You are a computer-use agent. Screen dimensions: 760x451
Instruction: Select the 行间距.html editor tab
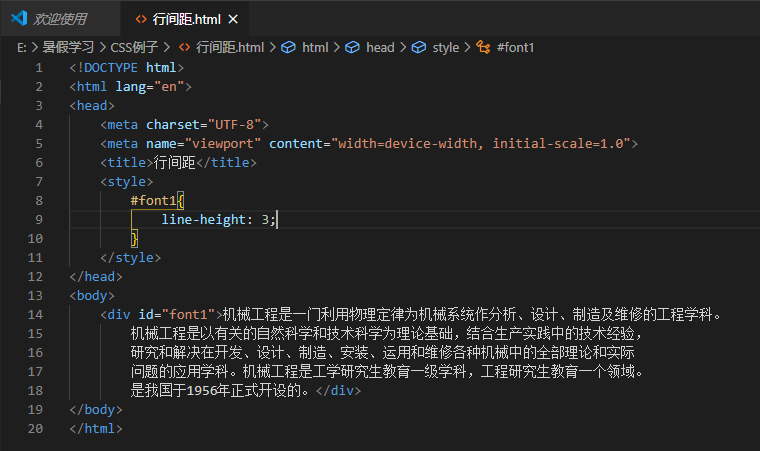[187, 19]
